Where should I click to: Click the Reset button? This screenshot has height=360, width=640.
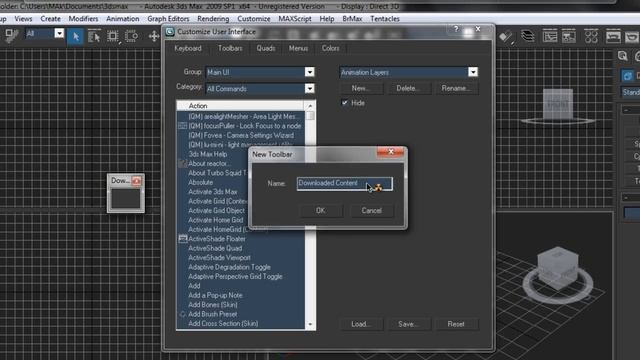(x=456, y=324)
